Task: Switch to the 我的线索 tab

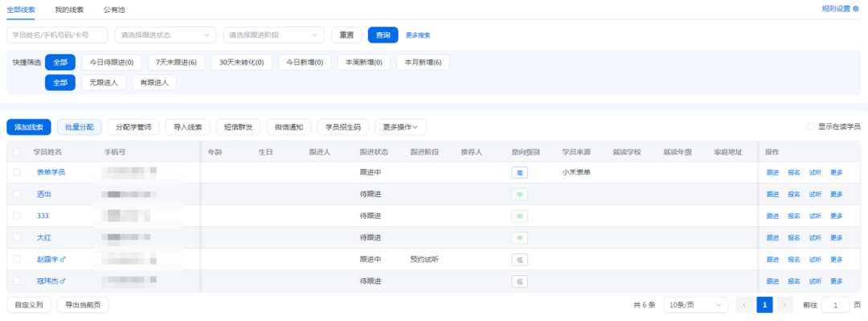Action: click(x=70, y=10)
